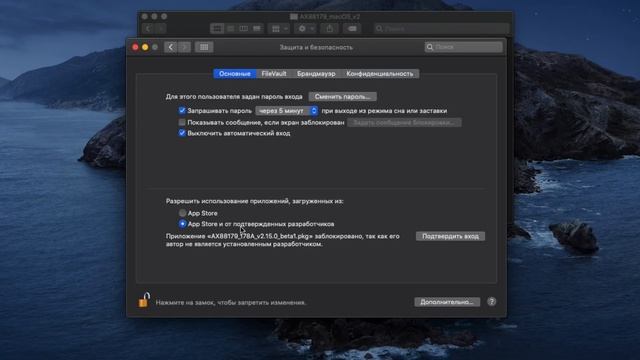Toggle 'Показывать сообщение' checkbox

[x=182, y=122]
